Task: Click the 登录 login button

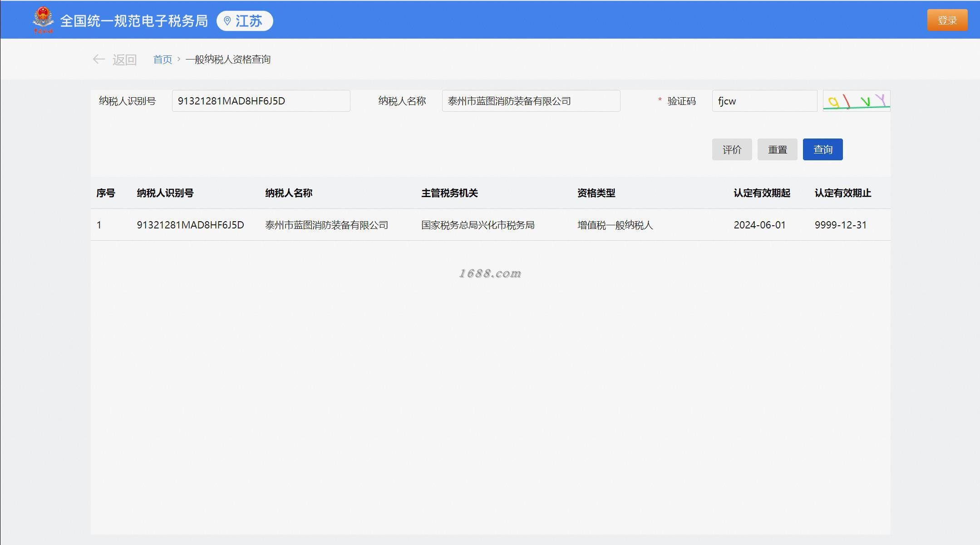Action: click(x=947, y=20)
